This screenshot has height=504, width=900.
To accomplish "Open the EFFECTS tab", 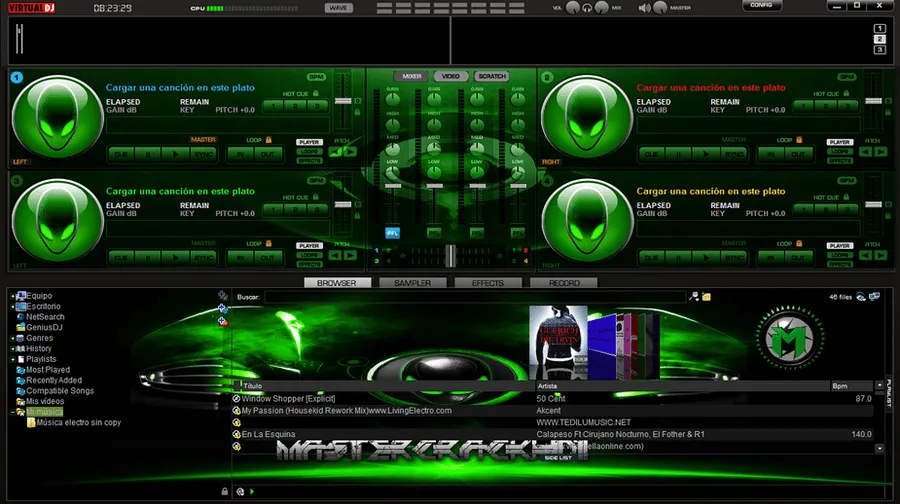I will pos(488,283).
